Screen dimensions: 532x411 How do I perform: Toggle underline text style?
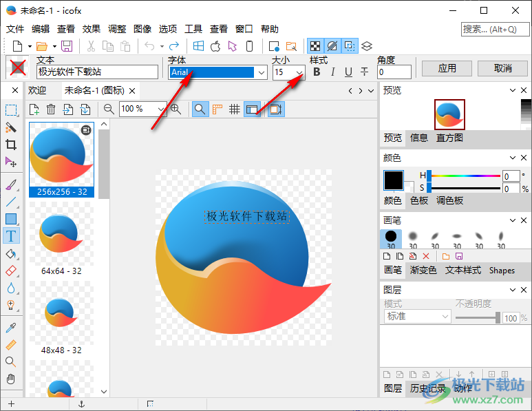pos(348,72)
